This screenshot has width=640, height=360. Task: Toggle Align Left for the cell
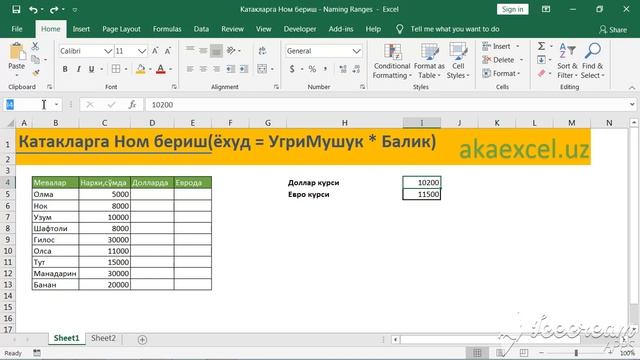pyautogui.click(x=190, y=69)
